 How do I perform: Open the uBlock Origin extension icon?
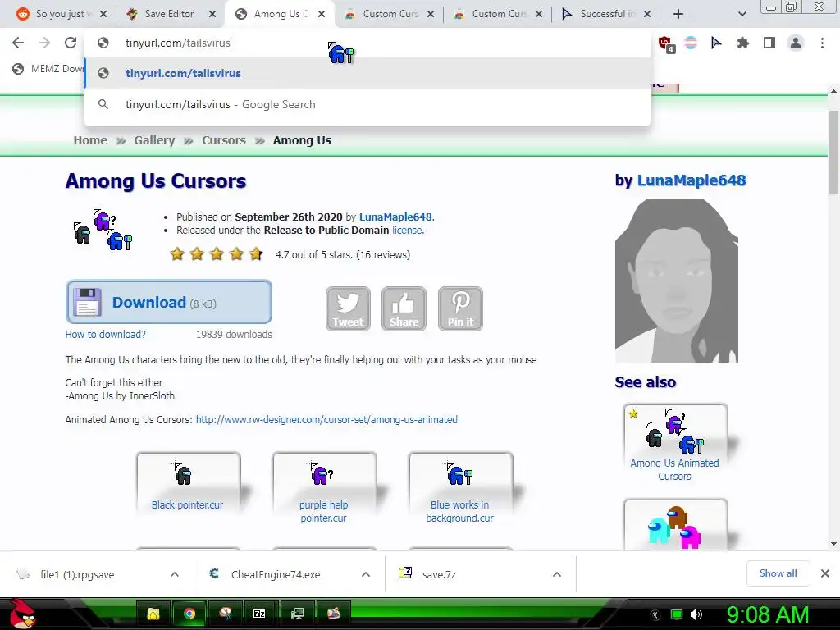666,44
